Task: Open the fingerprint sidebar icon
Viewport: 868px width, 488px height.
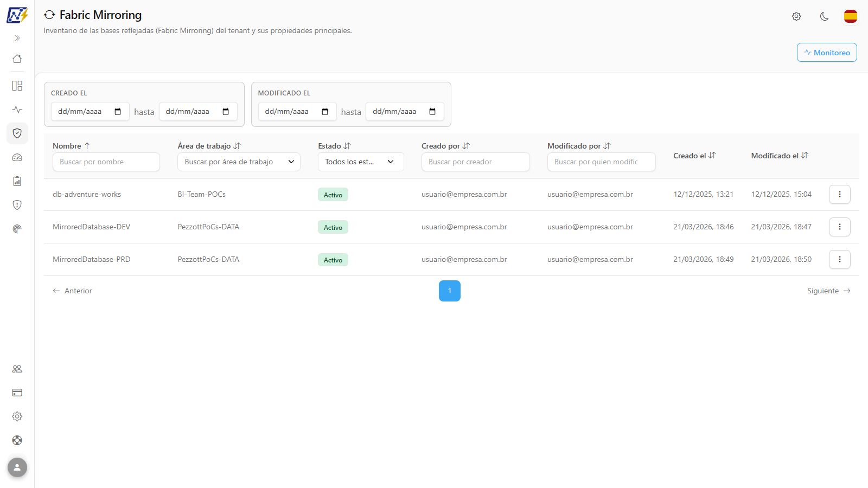Action: [x=17, y=229]
